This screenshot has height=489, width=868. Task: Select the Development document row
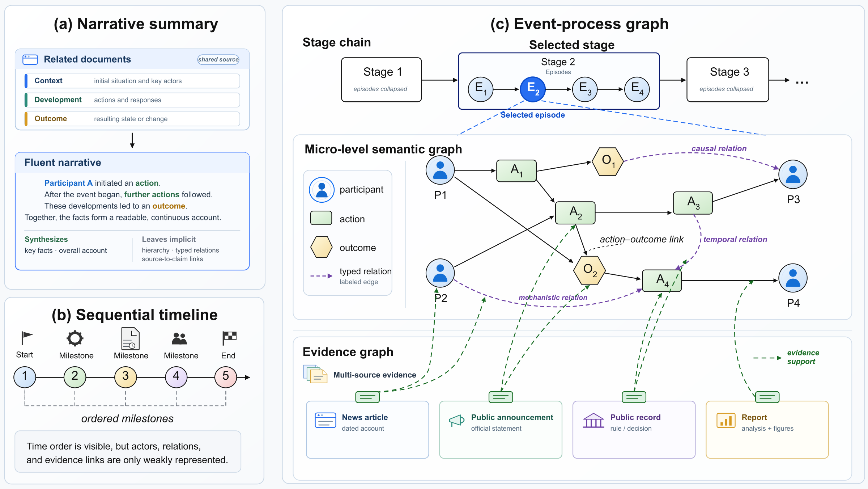coord(132,100)
